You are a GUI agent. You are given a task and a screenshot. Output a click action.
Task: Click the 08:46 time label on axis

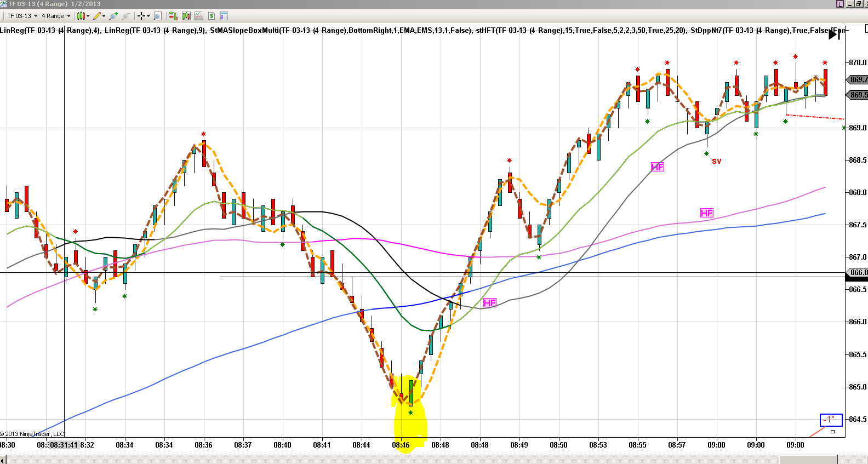[x=401, y=445]
